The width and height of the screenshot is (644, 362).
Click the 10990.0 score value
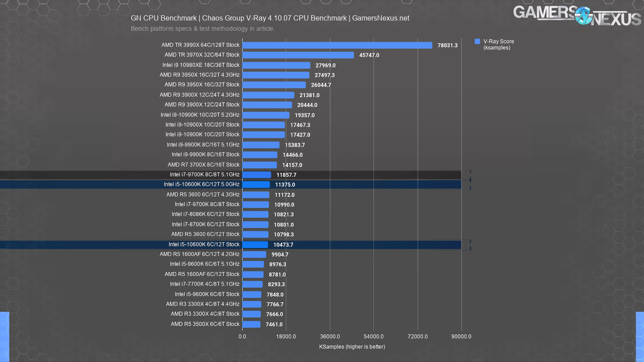click(284, 205)
